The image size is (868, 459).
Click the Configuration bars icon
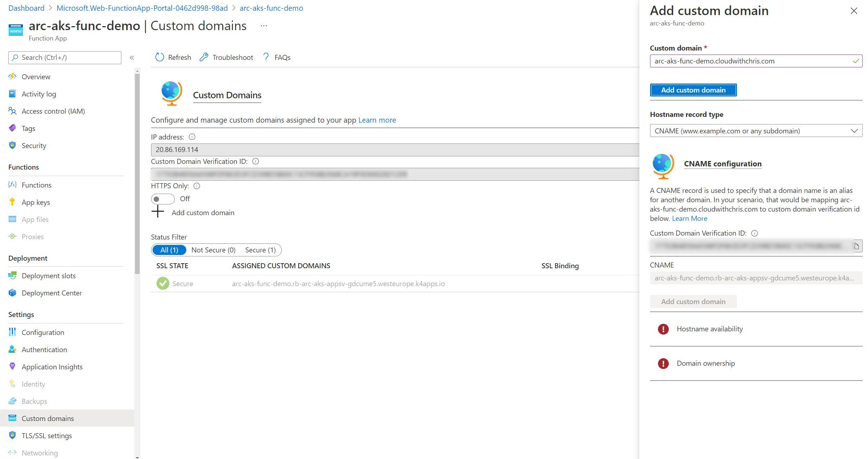pos(12,332)
